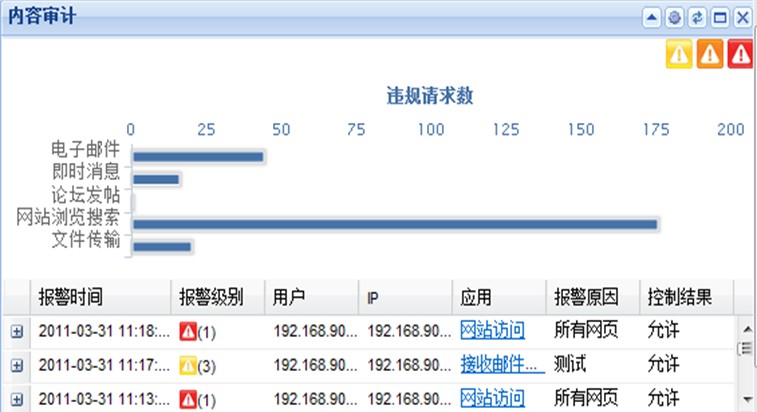Screen dimensions: 757x412
Task: Sort by 报警时间 column header
Action: 100,297
